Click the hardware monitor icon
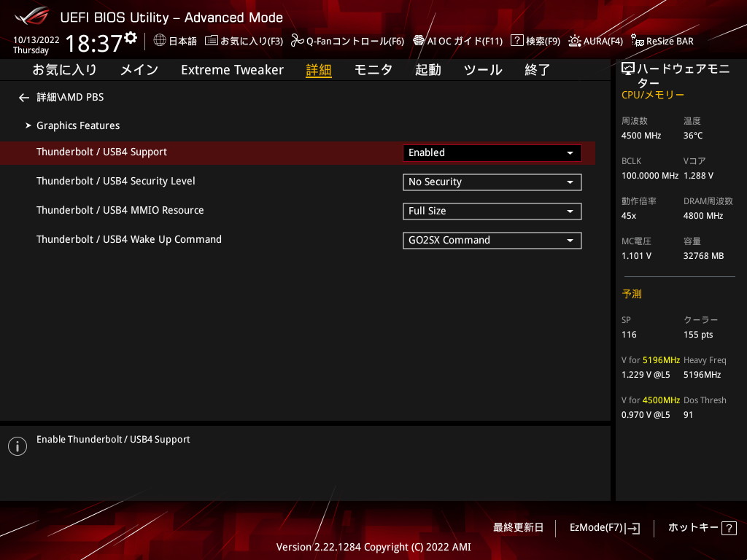747x560 pixels. coord(628,69)
